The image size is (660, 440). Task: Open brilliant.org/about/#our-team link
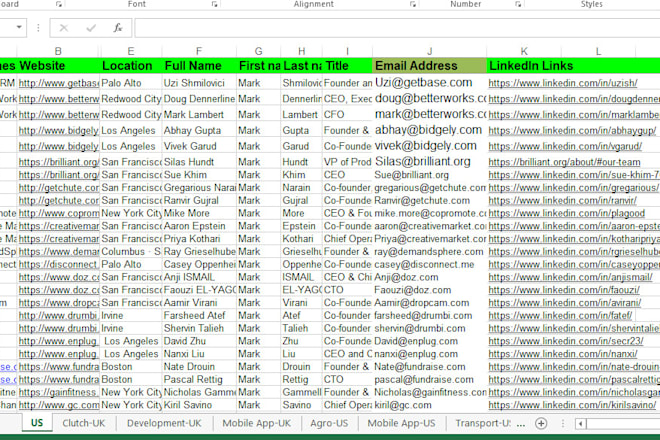(564, 162)
